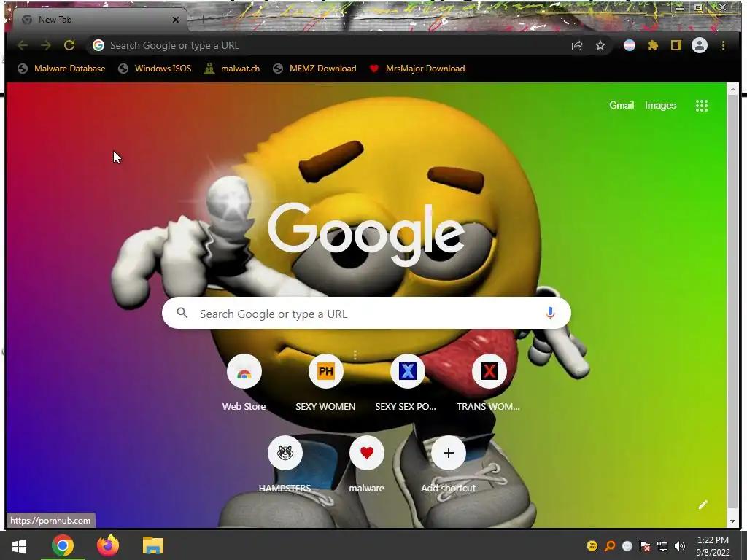Viewport: 747px width, 560px height.
Task: Open the HAMPSTERS shortcut
Action: [285, 465]
